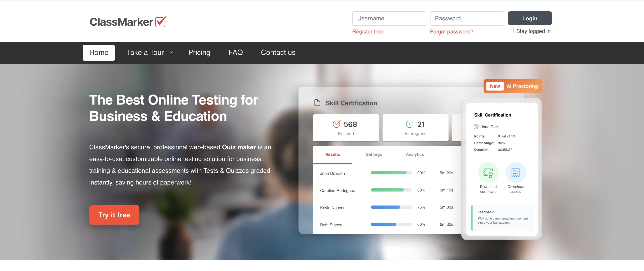
Task: Click the blue clock In progress icon
Action: [409, 124]
